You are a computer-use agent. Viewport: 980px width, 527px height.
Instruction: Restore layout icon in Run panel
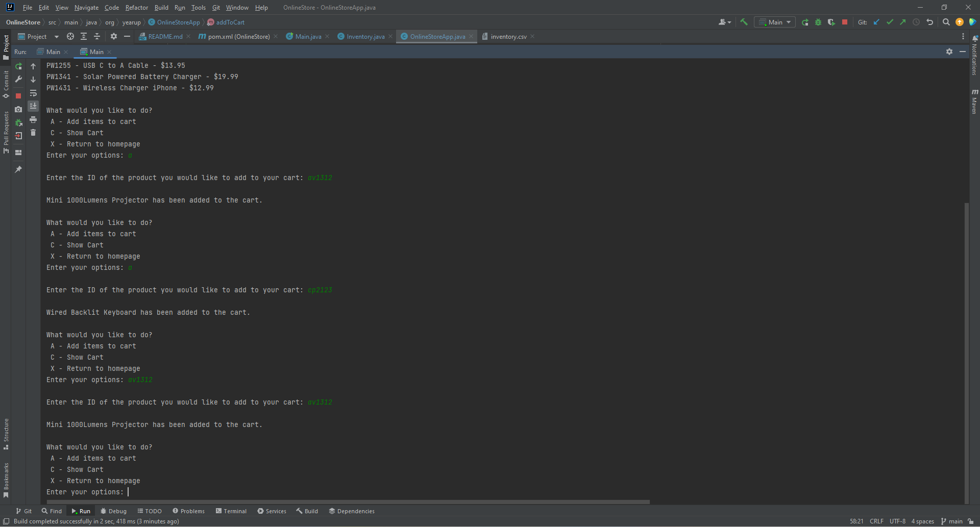(18, 152)
